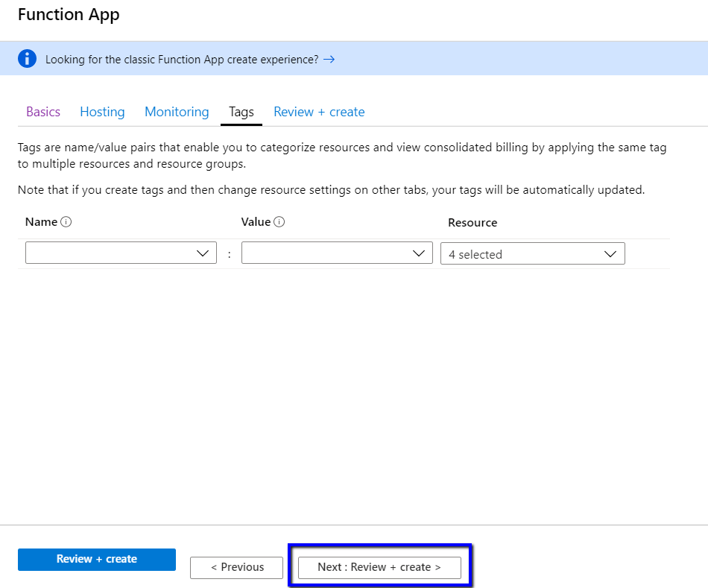This screenshot has height=588, width=708.
Task: Switch to the Review + create tab
Action: 319,112
